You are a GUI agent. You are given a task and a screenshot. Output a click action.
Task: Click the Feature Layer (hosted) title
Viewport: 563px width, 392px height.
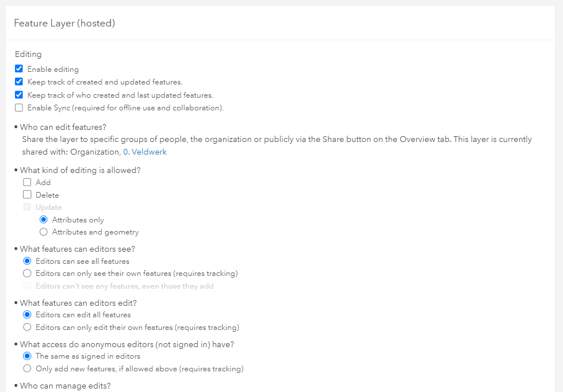tap(64, 23)
